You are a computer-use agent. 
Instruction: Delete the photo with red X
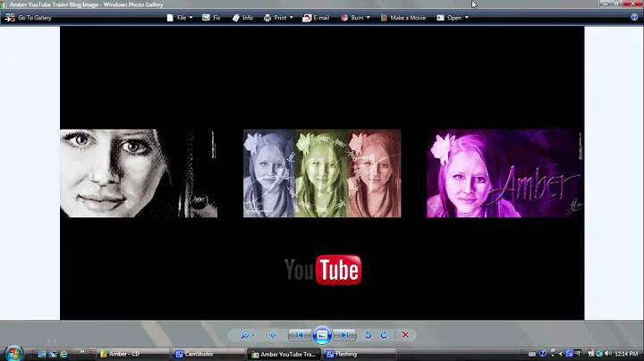coord(405,335)
